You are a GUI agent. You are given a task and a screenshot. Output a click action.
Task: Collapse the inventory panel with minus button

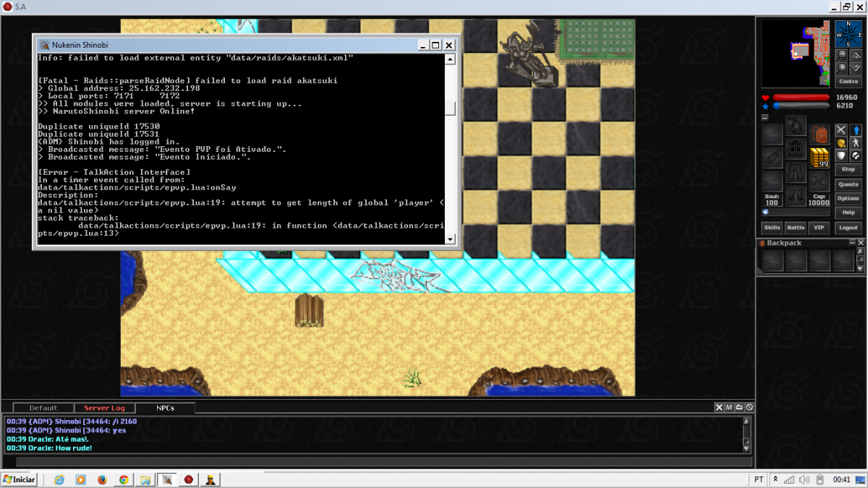(765, 117)
